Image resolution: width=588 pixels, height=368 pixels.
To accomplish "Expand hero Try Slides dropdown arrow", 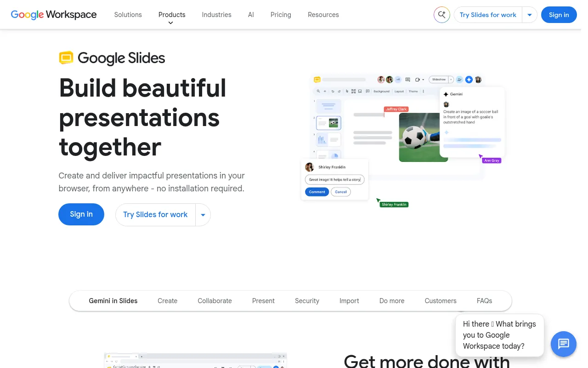I will pyautogui.click(x=203, y=215).
